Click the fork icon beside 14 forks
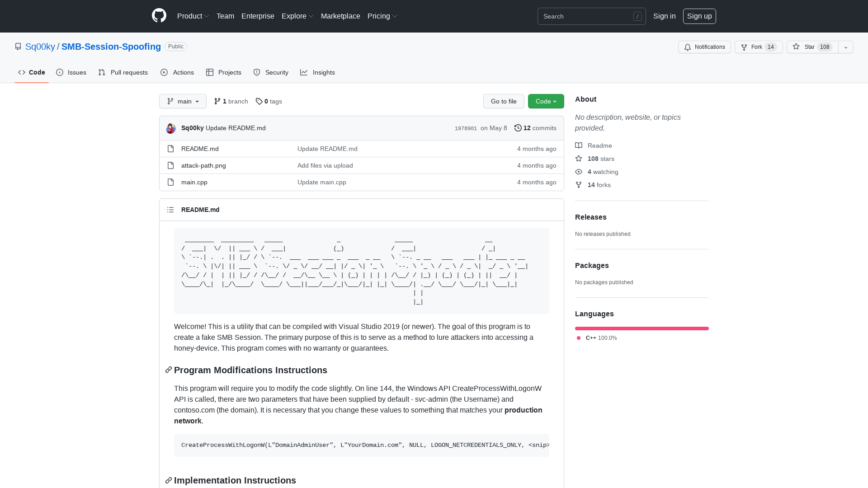 (x=579, y=185)
